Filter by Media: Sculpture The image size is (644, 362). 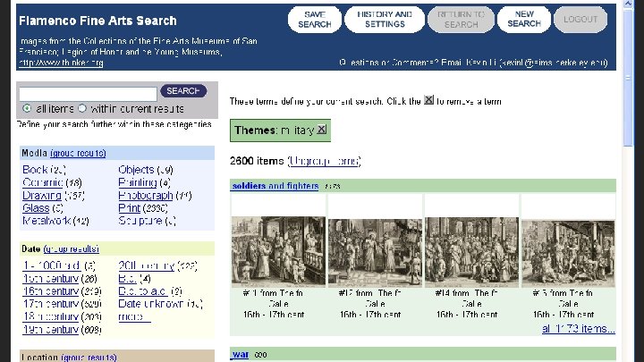coord(140,221)
